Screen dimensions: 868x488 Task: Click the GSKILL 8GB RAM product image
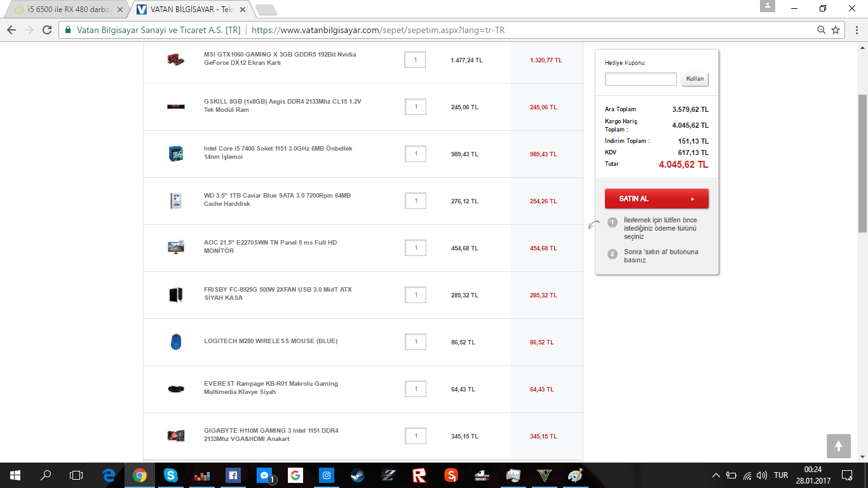176,106
